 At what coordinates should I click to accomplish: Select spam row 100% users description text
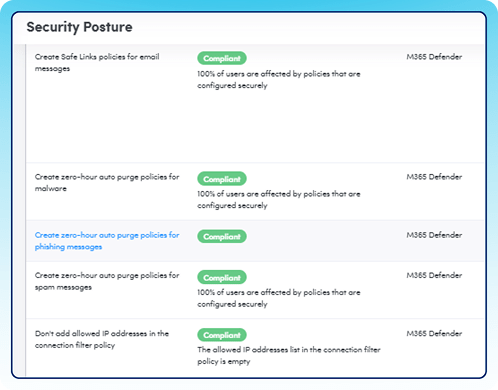coord(279,298)
